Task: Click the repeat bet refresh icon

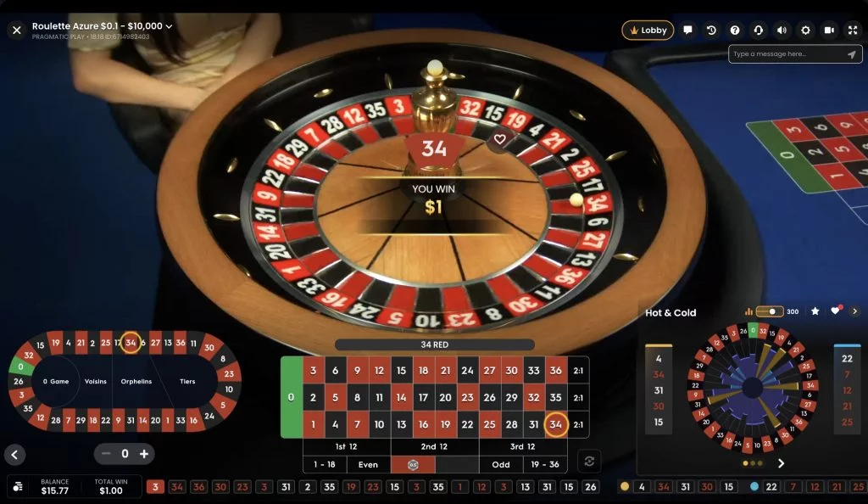Action: coord(589,461)
